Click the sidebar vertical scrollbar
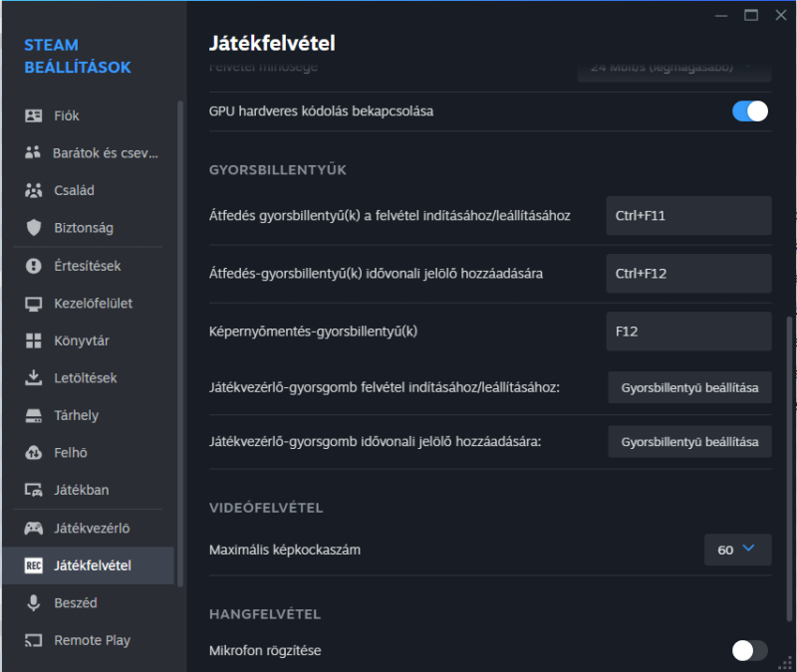Viewport: 797px width, 672px height. click(x=180, y=344)
